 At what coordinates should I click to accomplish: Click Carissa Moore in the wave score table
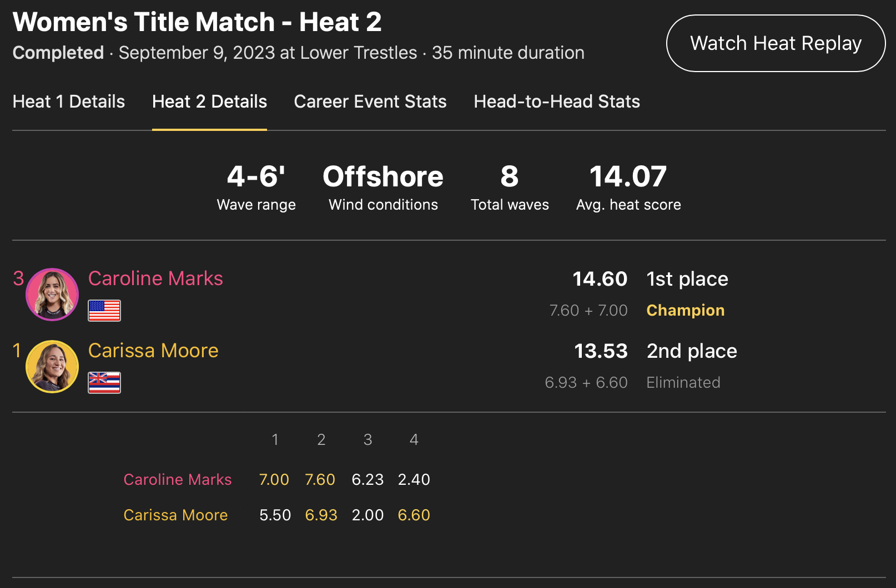(x=175, y=515)
